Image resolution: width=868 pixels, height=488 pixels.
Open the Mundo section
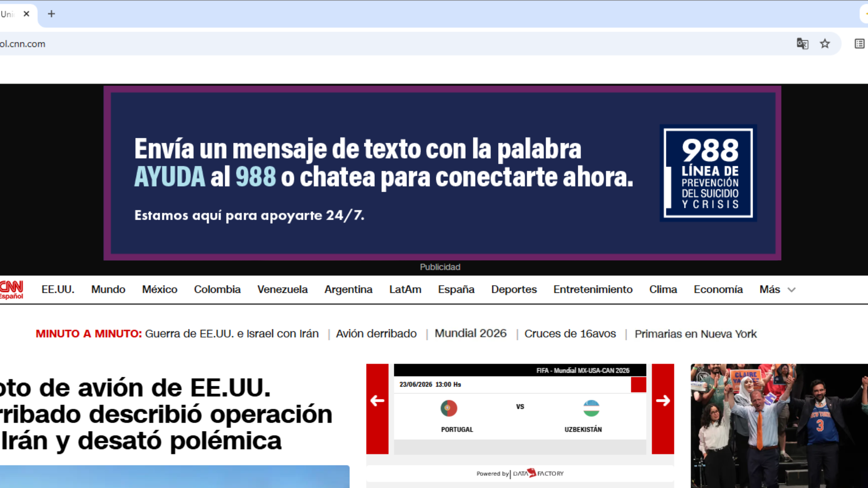point(108,290)
